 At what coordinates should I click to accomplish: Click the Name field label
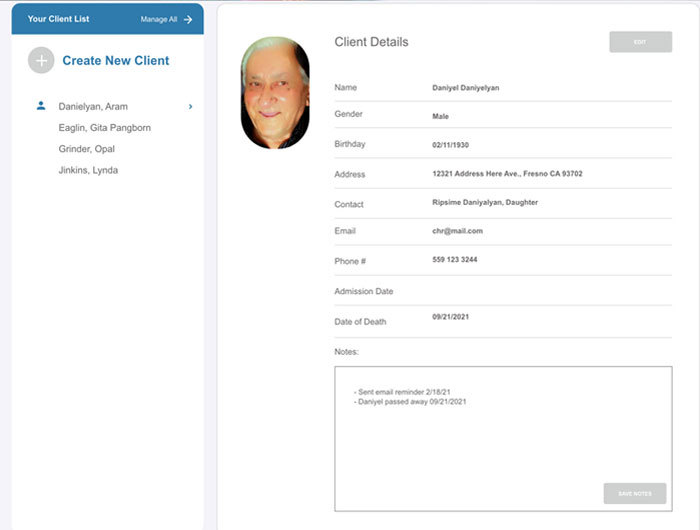click(346, 87)
